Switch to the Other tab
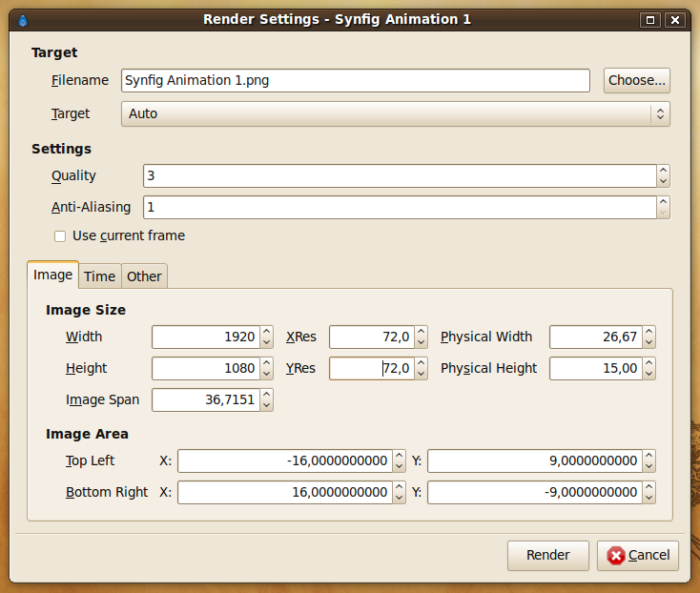The height and width of the screenshot is (593, 700). click(x=144, y=276)
